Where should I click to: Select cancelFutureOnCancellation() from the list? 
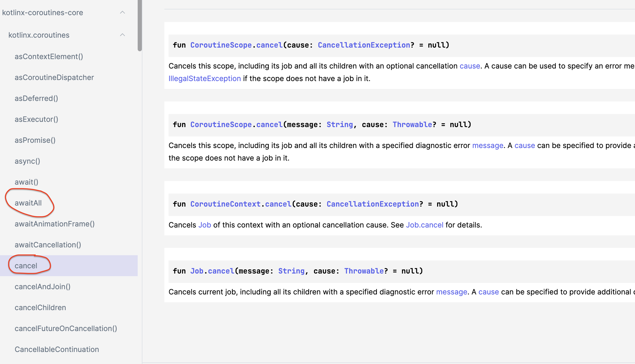pyautogui.click(x=66, y=328)
